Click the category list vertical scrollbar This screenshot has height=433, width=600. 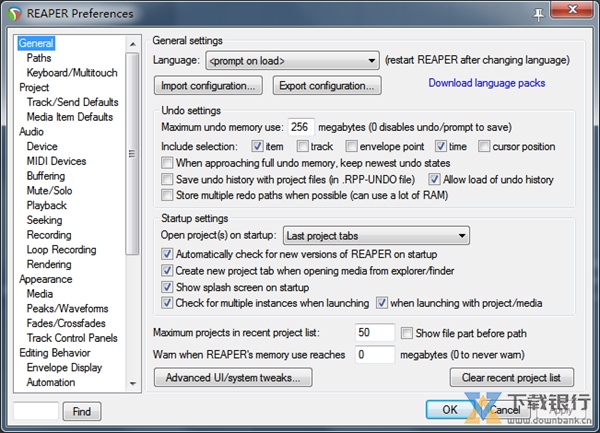click(133, 150)
